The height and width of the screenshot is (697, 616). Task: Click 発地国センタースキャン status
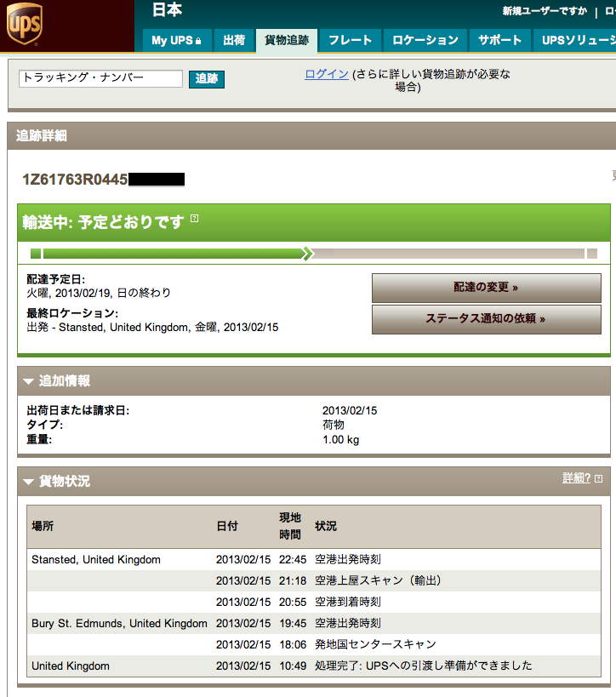tap(375, 644)
